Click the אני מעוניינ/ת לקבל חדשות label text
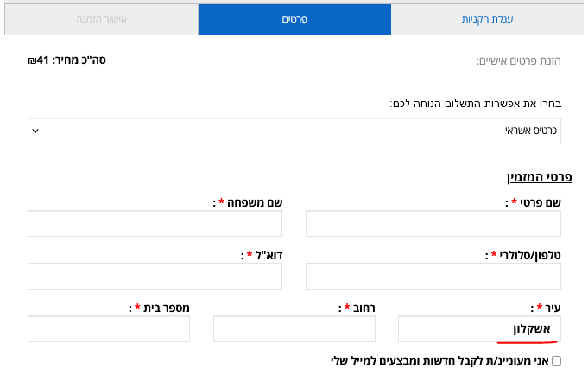The width and height of the screenshot is (588, 382). pos(439,360)
